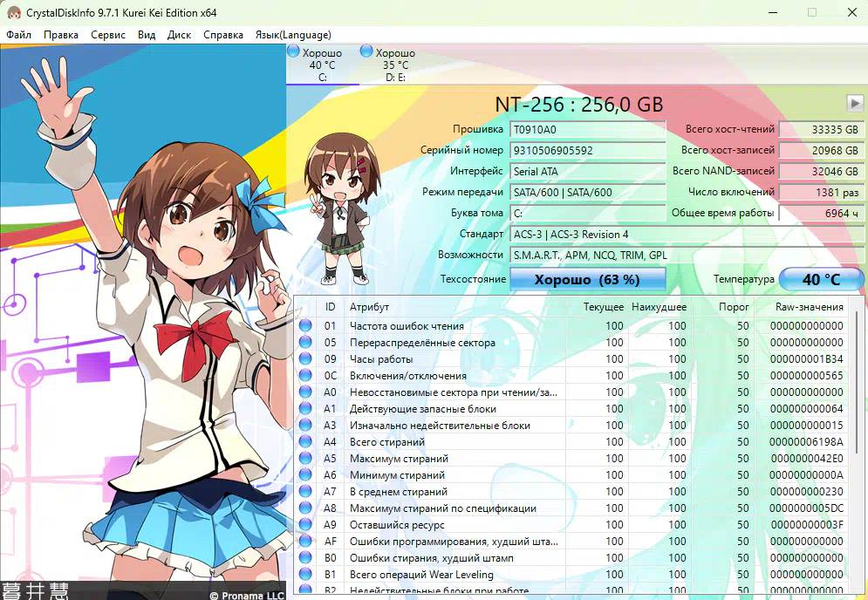
Task: Click the ID column header
Action: coord(330,307)
